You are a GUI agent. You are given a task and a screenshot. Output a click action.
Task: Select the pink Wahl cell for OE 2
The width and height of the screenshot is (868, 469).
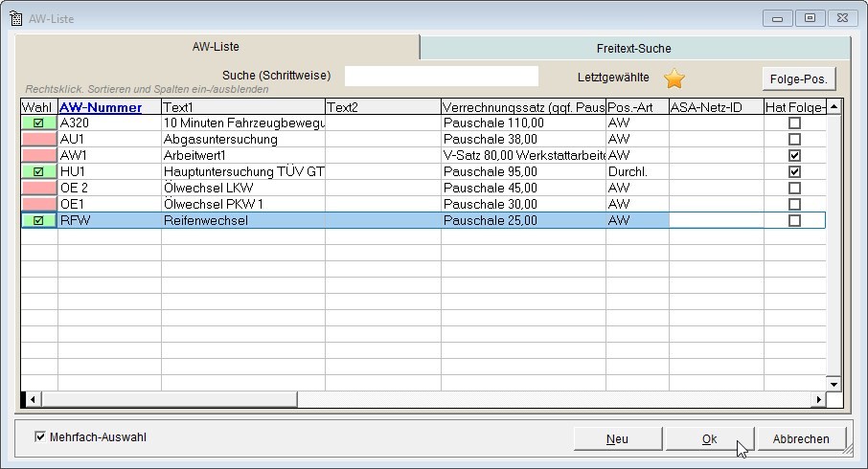pyautogui.click(x=39, y=188)
